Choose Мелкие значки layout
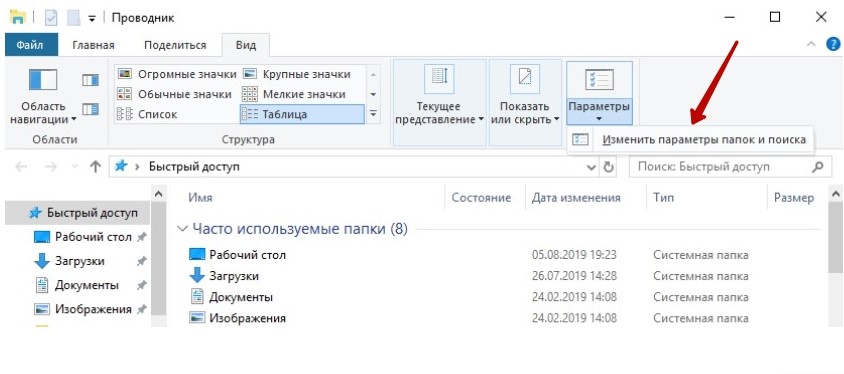 [x=294, y=94]
